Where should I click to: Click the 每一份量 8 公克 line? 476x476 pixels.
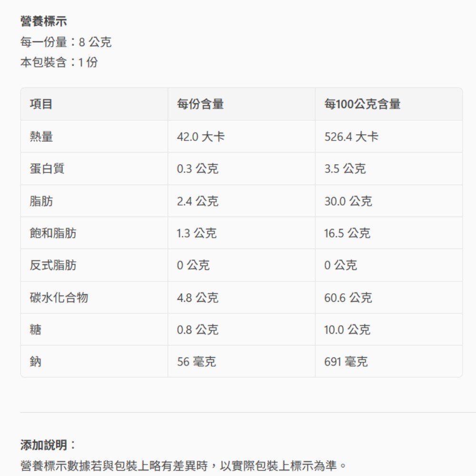click(66, 42)
